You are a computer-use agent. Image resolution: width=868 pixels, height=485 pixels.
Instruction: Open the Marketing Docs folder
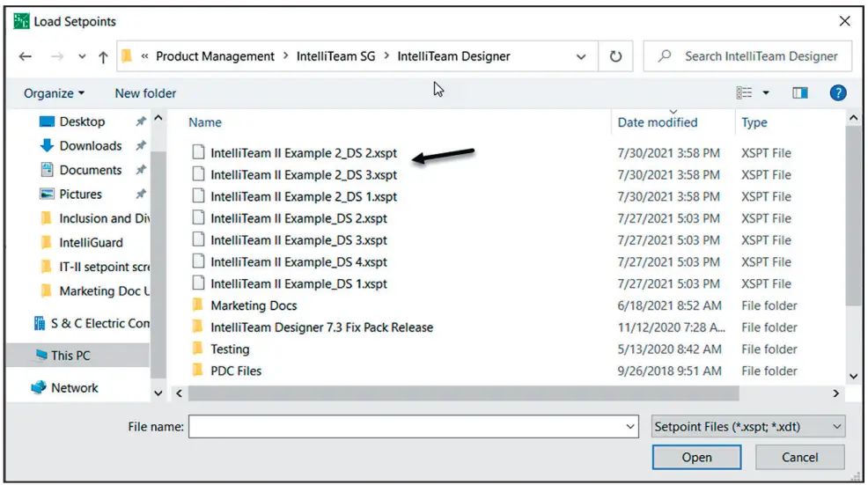(x=254, y=305)
